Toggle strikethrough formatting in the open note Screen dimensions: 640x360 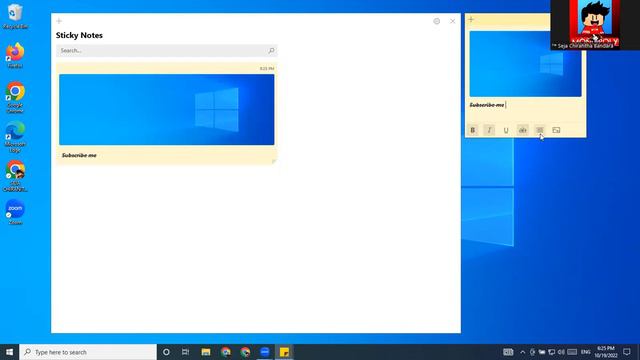coord(522,130)
